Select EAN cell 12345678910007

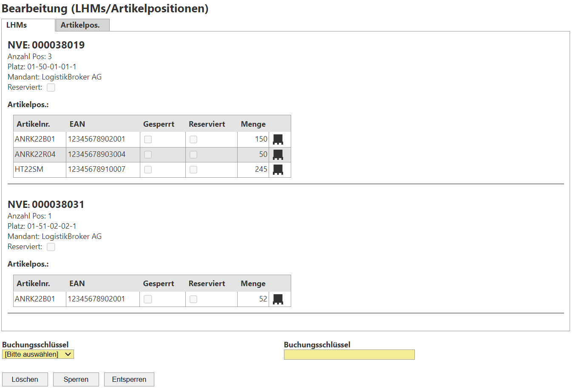[x=97, y=169]
